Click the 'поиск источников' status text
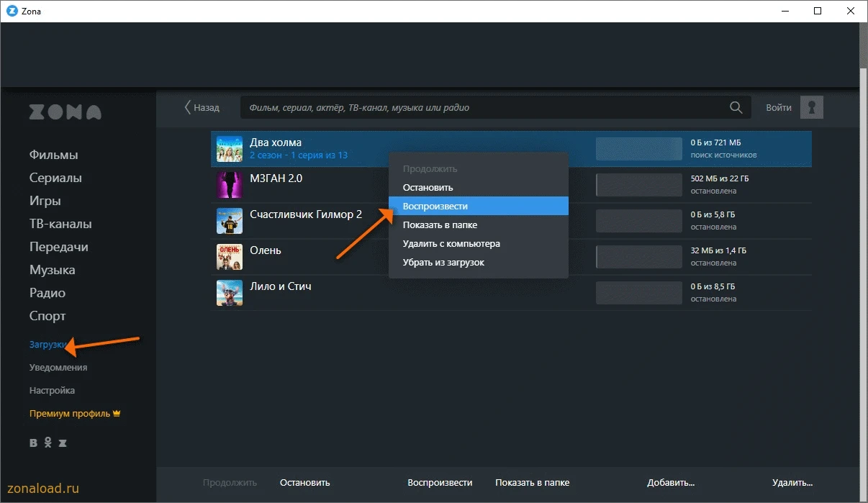The width and height of the screenshot is (868, 503). pos(723,155)
